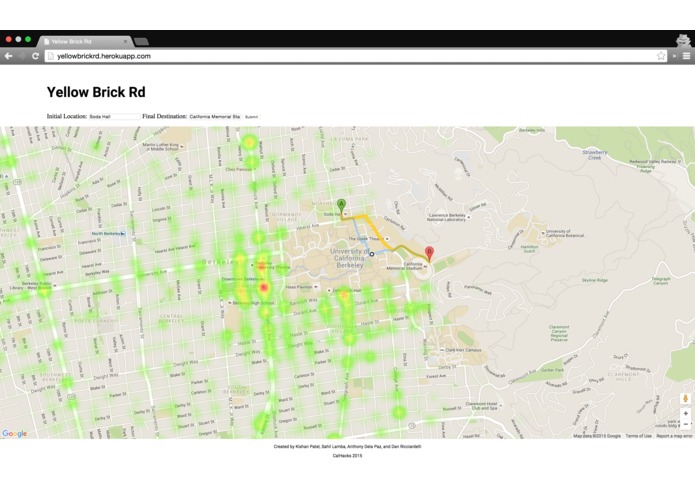Screen dimensions: 695x494
Task: Click Report a map error link
Action: click(674, 436)
